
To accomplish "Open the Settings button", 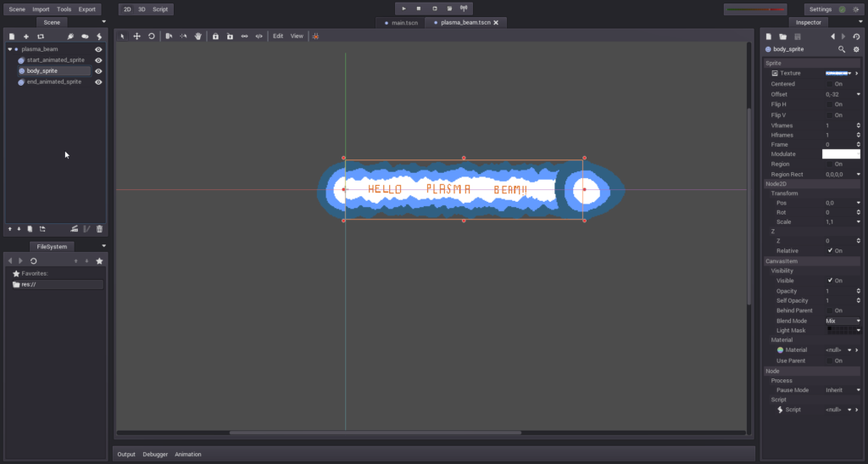I will pyautogui.click(x=821, y=9).
